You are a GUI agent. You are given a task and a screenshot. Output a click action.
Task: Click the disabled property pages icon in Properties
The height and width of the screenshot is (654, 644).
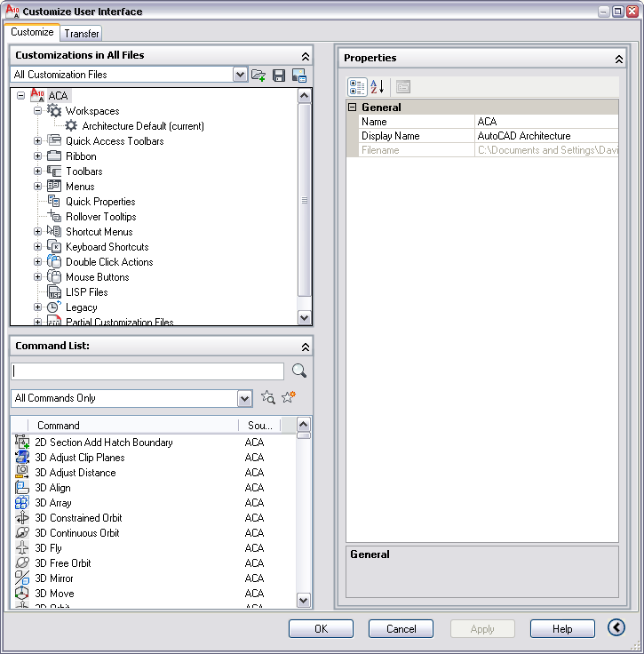403,87
